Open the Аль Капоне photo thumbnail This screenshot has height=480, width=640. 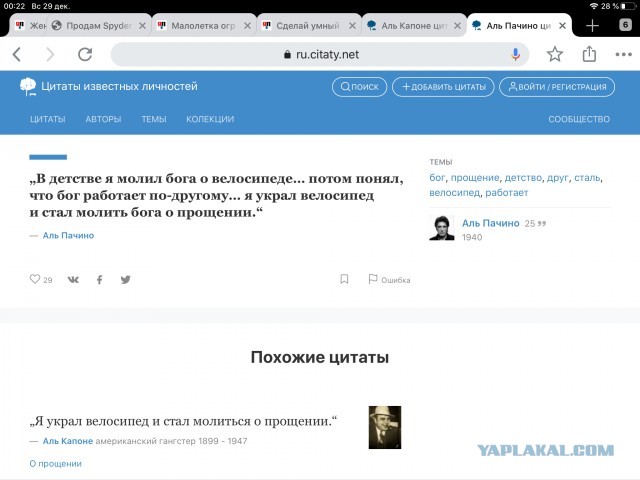point(385,427)
